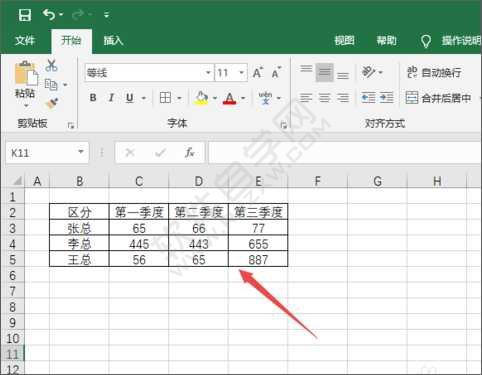
Task: Click the formula bar Cancel X icon
Action: coord(130,153)
